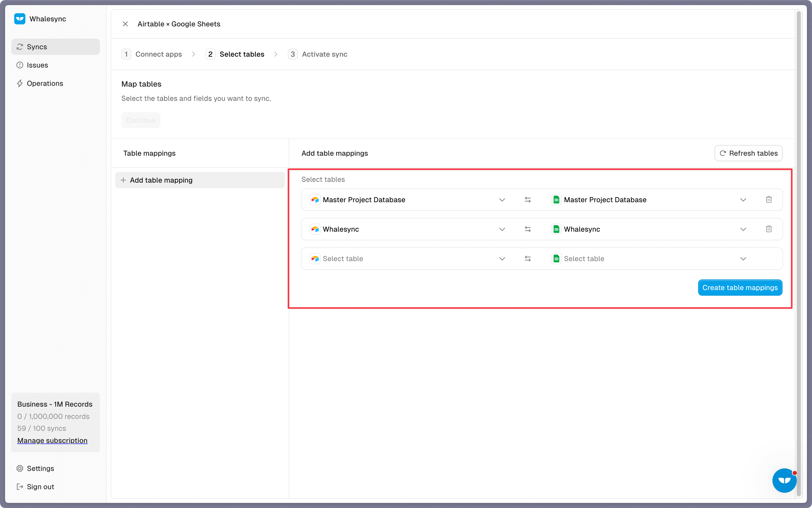This screenshot has height=508, width=812.
Task: Click the 0 / 1,000,000 records usage text
Action: tap(53, 416)
